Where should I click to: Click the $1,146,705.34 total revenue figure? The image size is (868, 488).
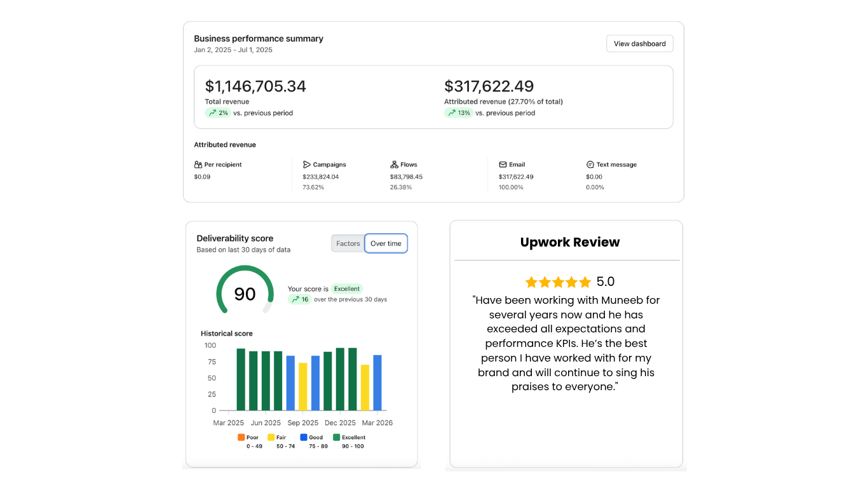coord(255,86)
